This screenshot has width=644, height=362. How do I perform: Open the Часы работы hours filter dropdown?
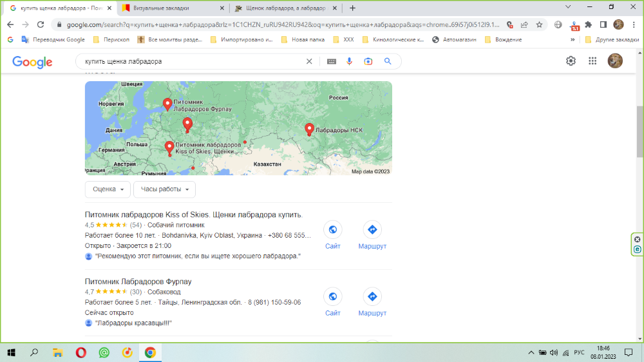(x=164, y=189)
